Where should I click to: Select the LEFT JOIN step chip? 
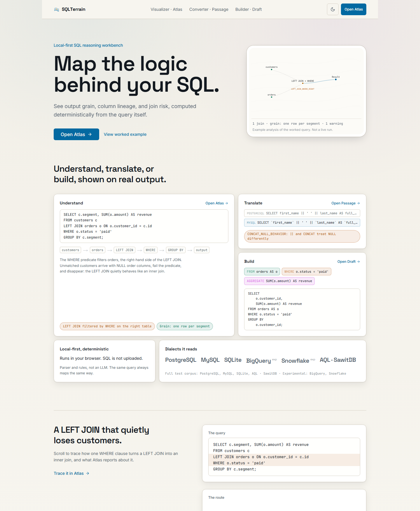125,250
